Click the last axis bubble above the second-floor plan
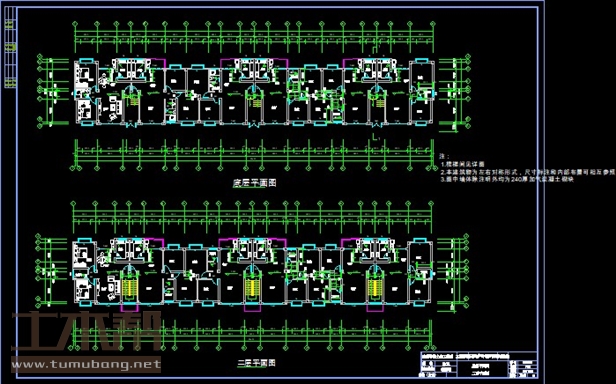This screenshot has height=384, width=616. click(x=431, y=204)
